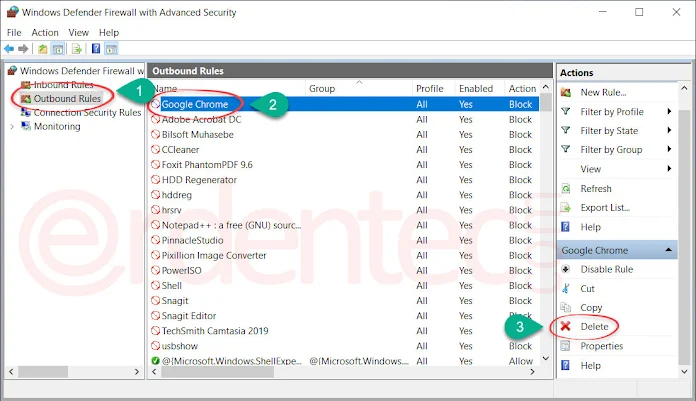
Task: Sort by the Action column header
Action: 522,88
